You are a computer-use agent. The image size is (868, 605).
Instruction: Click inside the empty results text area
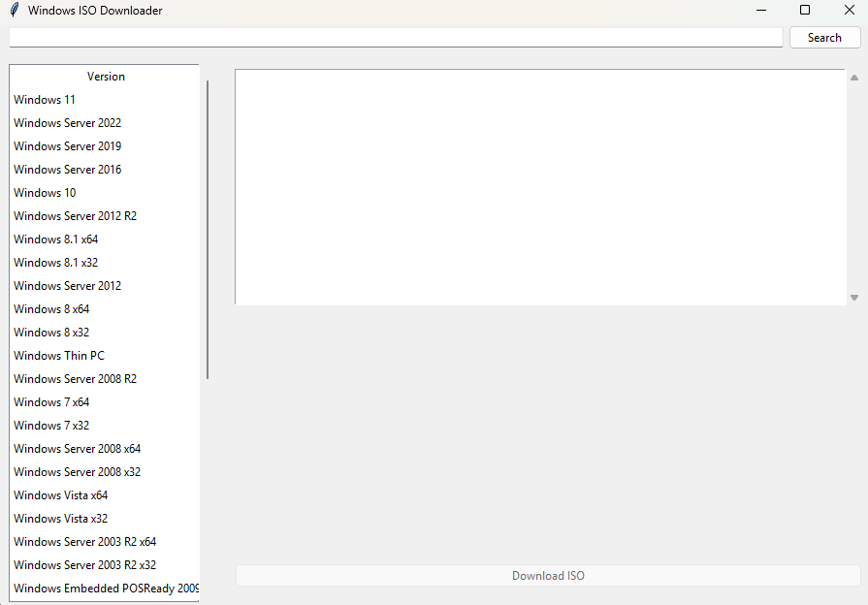click(540, 187)
